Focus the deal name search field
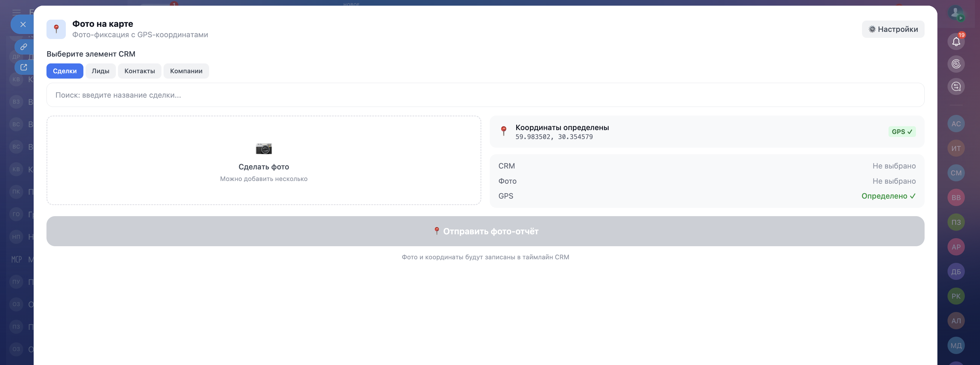The image size is (980, 365). click(x=485, y=95)
